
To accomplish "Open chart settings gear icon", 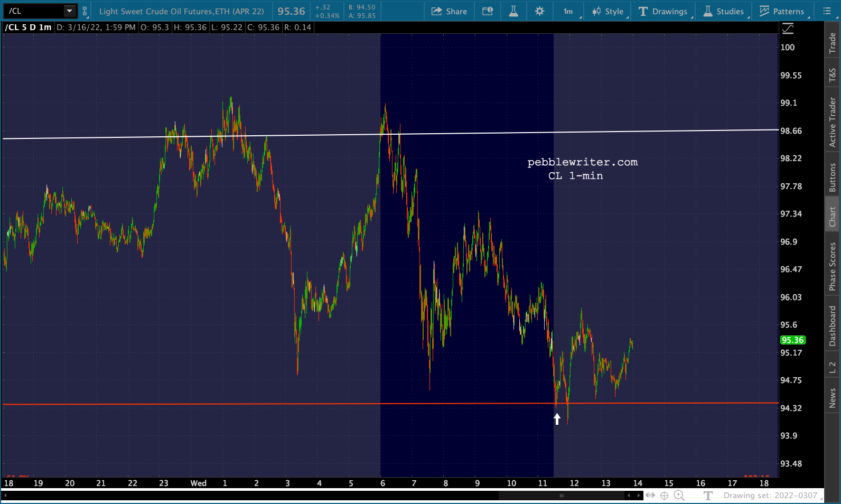I will (x=539, y=11).
